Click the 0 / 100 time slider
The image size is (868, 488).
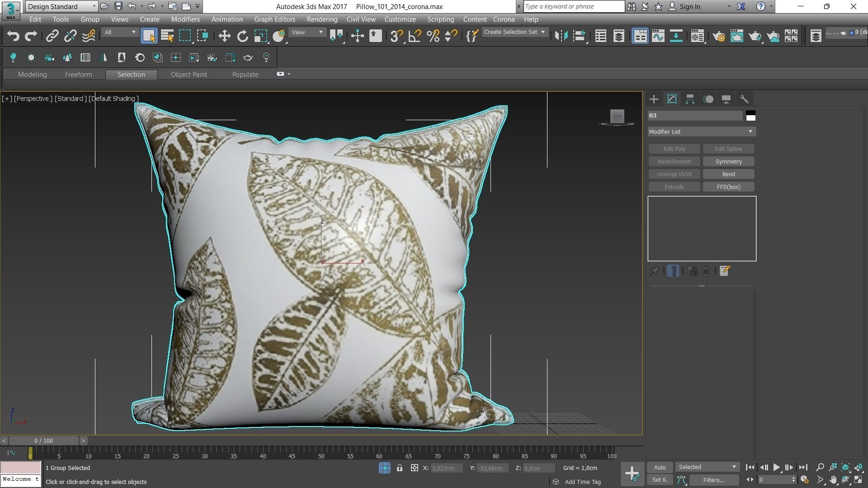[x=43, y=441]
